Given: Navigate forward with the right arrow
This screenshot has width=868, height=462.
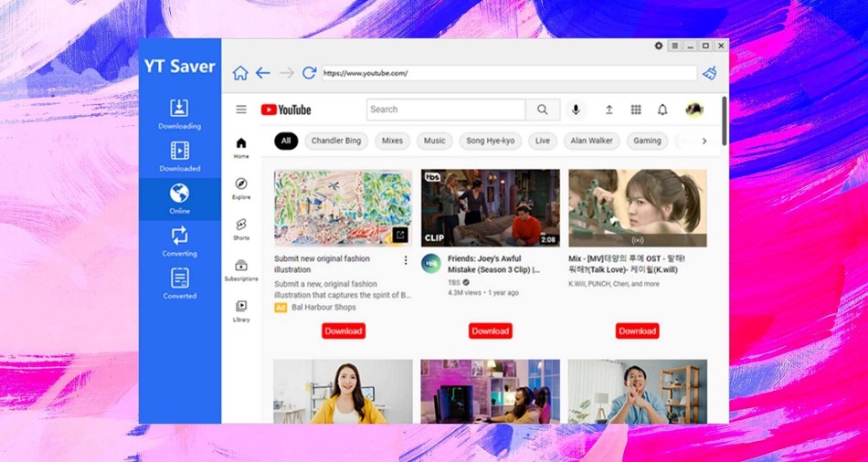Looking at the screenshot, I should [x=286, y=73].
